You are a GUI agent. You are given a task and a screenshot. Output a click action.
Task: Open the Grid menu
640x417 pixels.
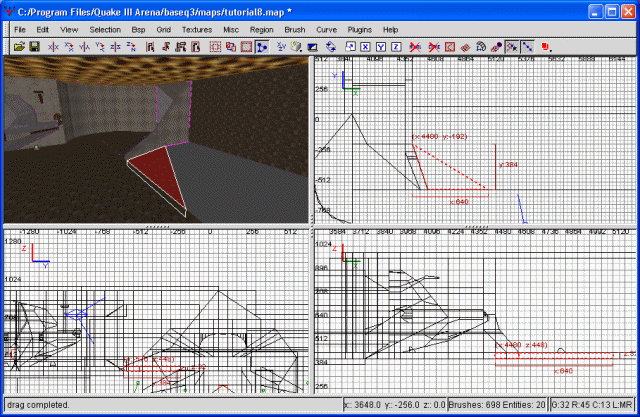[x=163, y=29]
